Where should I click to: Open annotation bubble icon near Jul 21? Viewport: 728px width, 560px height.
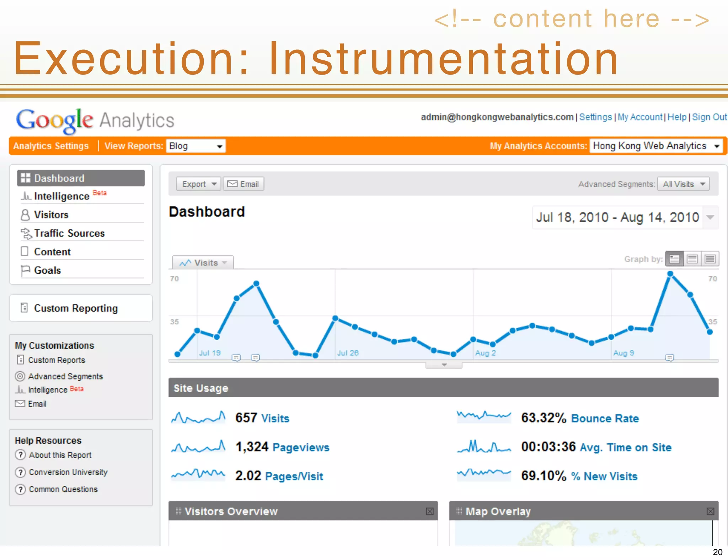[x=236, y=357]
